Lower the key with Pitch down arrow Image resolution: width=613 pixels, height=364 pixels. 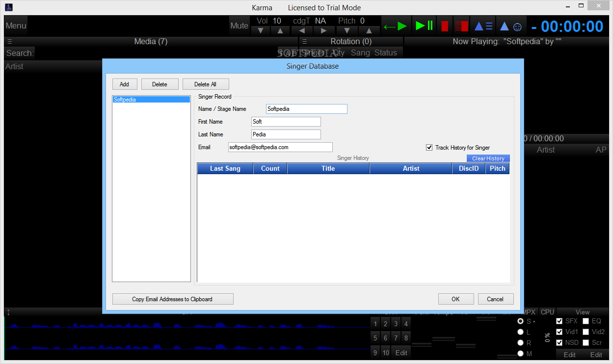347,30
